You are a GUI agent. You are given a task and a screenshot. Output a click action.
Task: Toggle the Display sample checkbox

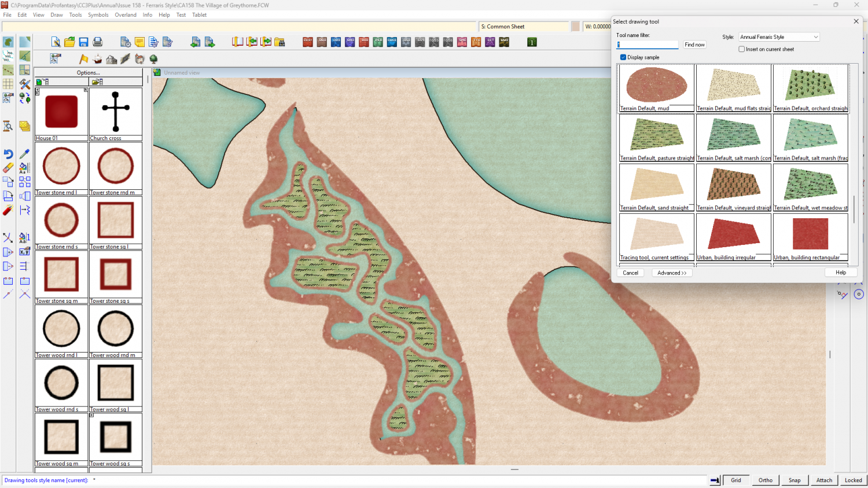click(x=623, y=57)
